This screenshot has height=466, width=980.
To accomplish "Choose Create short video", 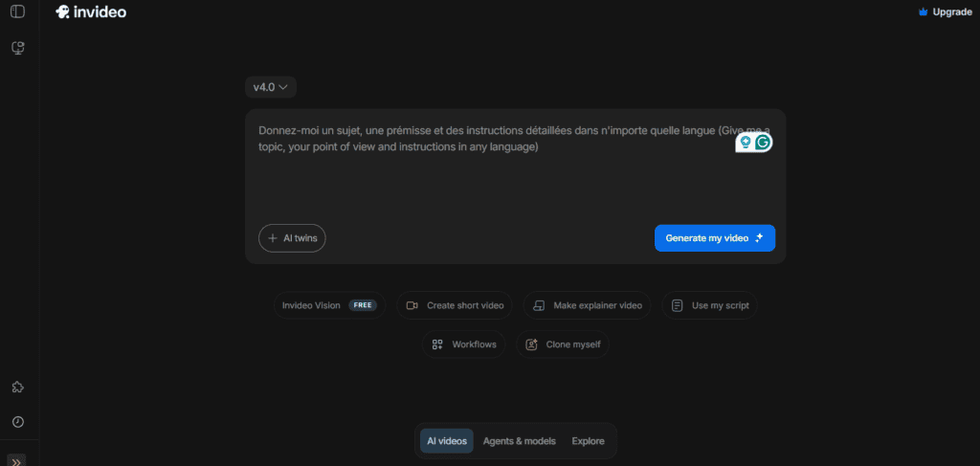I will pos(455,305).
